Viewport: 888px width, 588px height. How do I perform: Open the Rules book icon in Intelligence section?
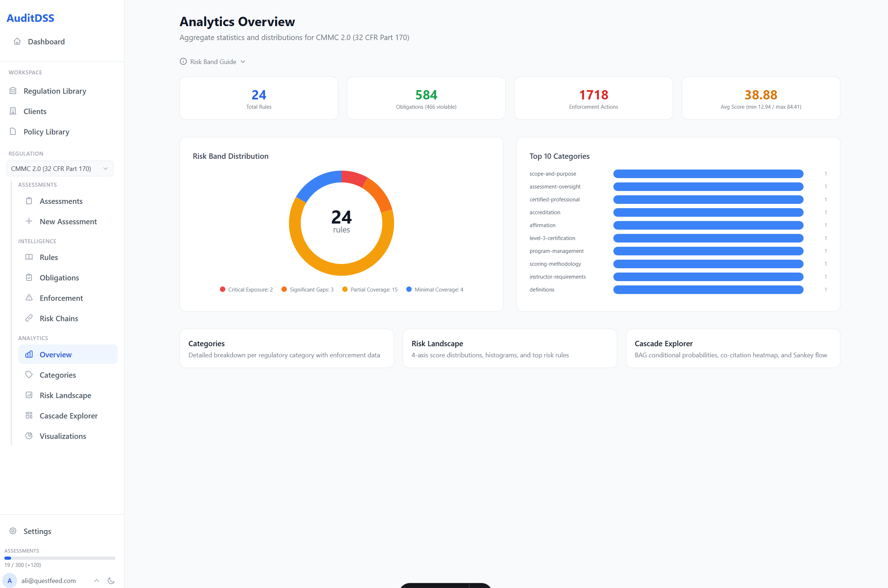(x=29, y=257)
